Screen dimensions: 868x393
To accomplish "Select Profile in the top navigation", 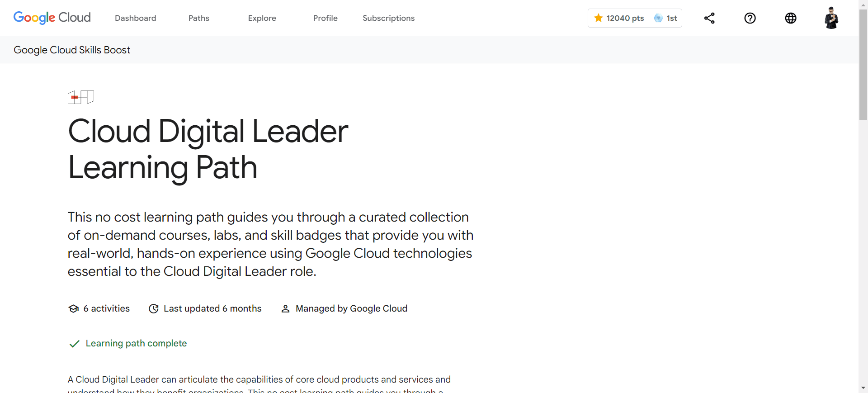I will click(x=325, y=18).
